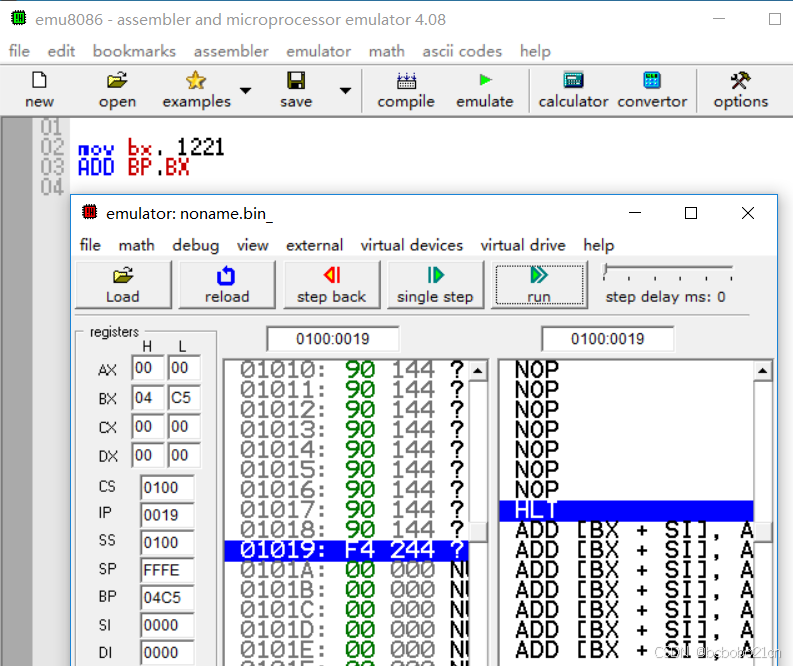This screenshot has height=666, width=793.
Task: Open the main window help menu
Action: point(535,51)
